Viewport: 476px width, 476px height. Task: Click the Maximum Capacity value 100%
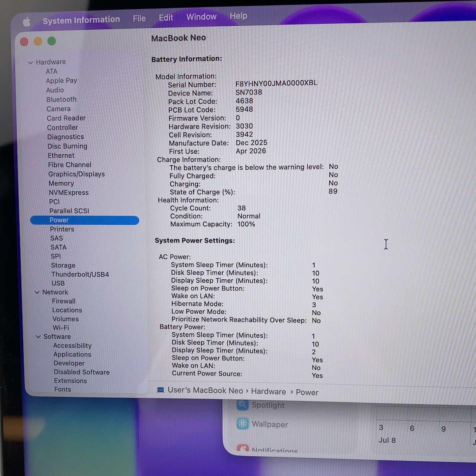[x=246, y=224]
